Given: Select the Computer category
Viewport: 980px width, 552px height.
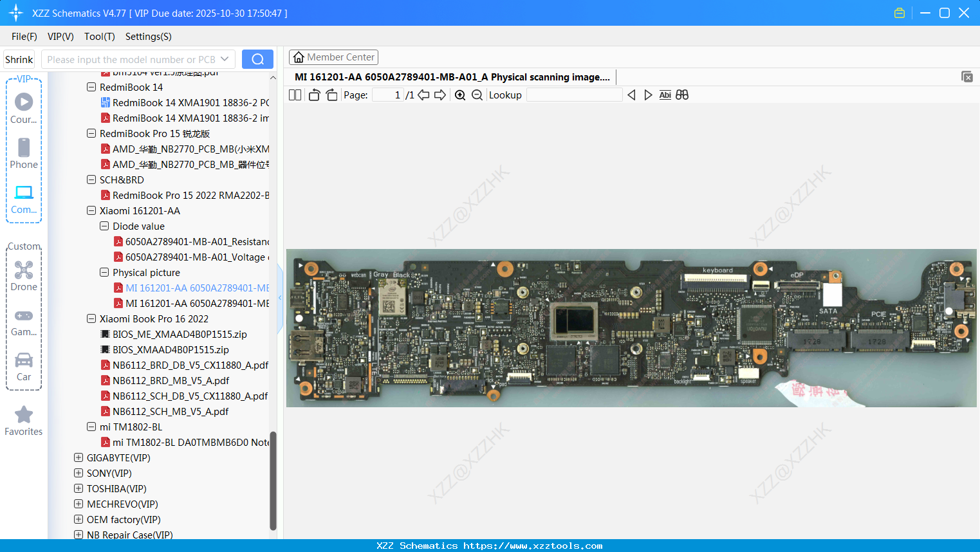Looking at the screenshot, I should click(24, 199).
